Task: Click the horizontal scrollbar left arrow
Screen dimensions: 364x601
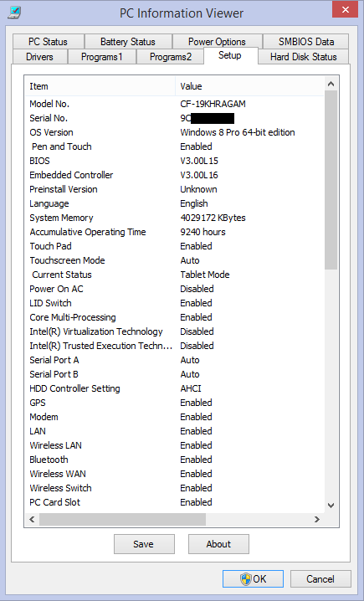Action: (x=32, y=519)
